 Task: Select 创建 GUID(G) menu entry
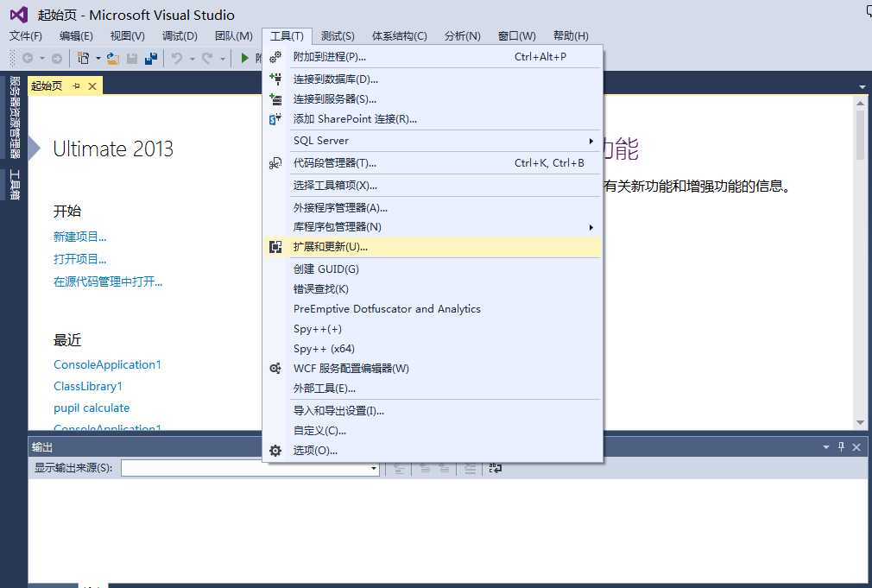[x=433, y=269]
